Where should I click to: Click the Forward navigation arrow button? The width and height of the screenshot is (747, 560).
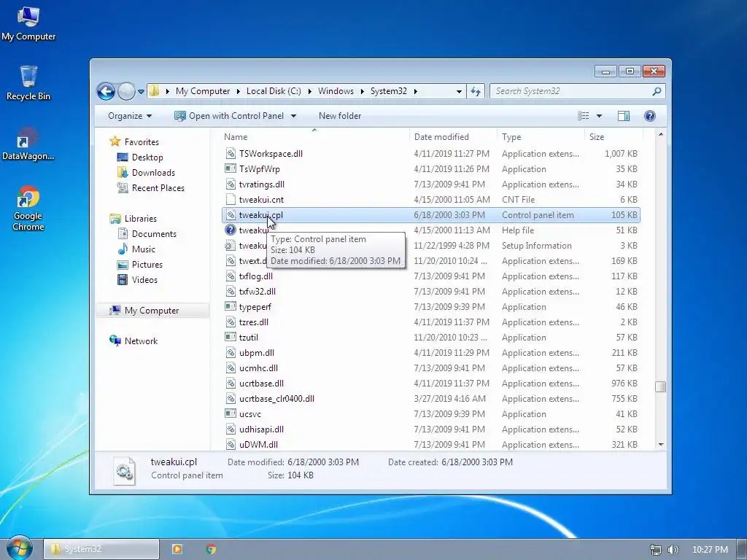126,91
